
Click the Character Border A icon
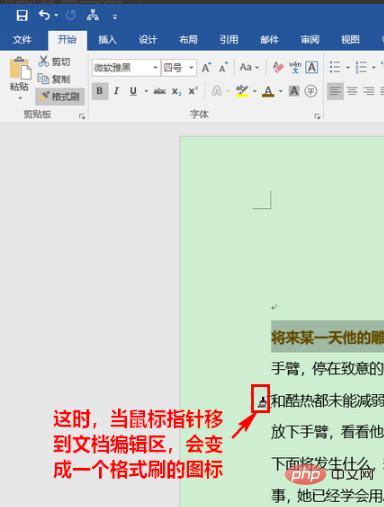pos(312,68)
